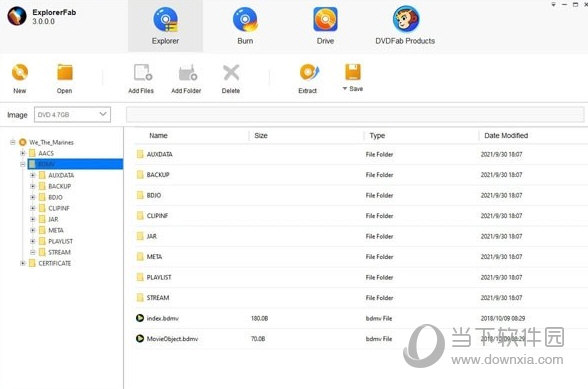Screen dimensions: 588x389
Task: Click the Add Folder icon
Action: (x=188, y=73)
